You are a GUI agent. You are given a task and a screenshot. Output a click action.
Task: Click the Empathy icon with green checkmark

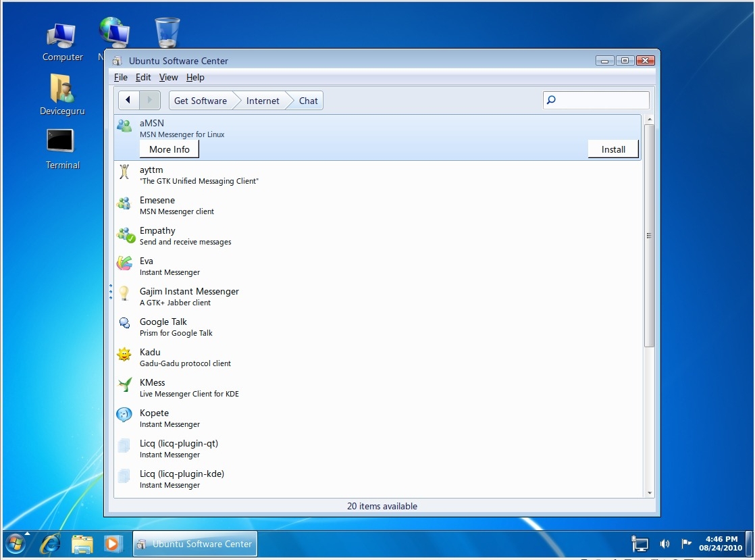point(125,235)
